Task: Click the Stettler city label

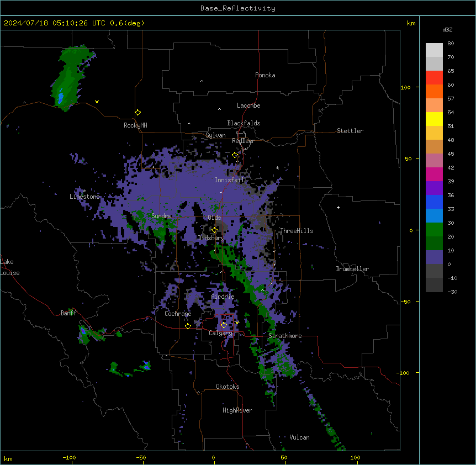Action: tap(350, 131)
